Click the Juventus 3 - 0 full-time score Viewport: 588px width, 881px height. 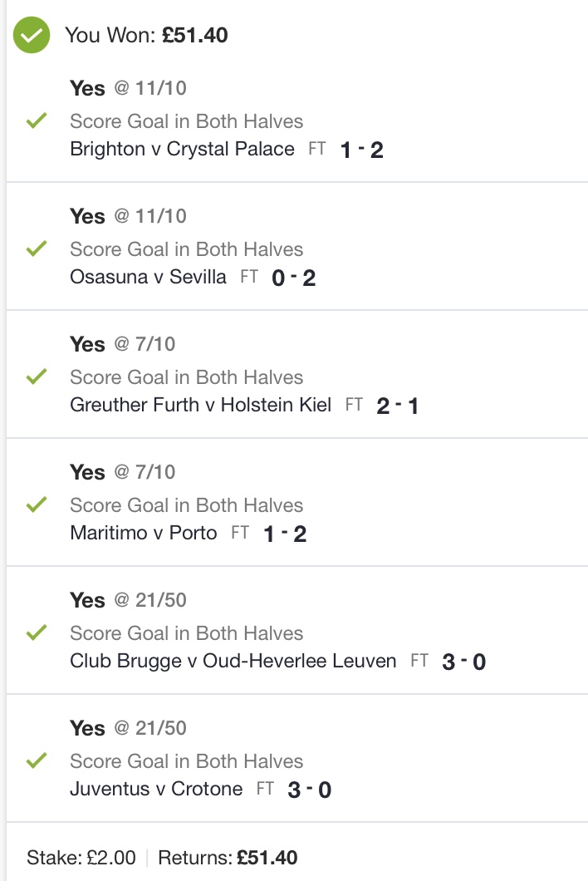click(x=310, y=790)
